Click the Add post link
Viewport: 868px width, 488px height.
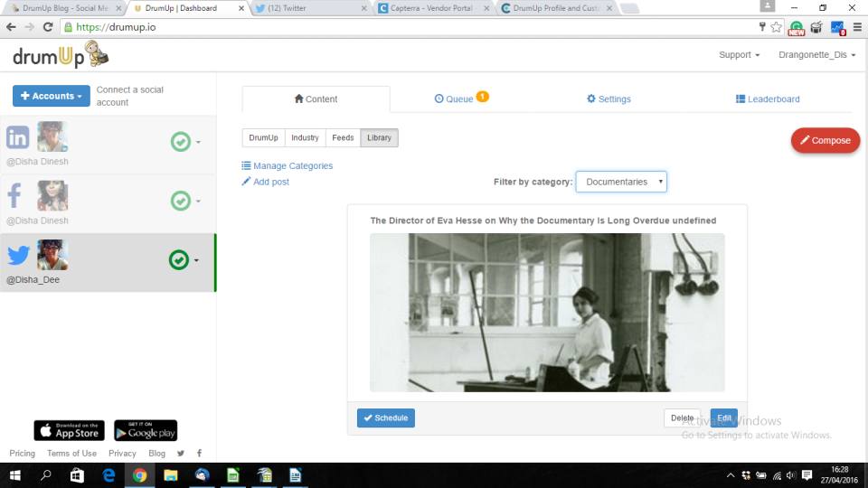click(x=266, y=182)
